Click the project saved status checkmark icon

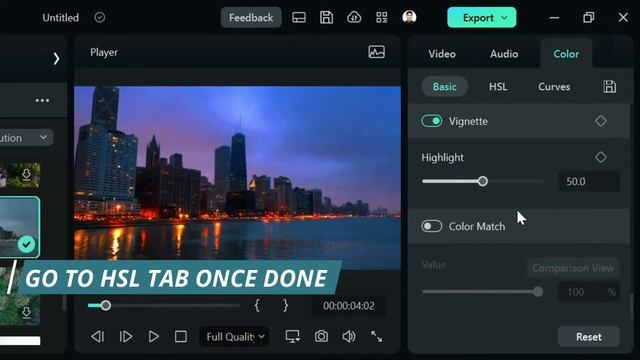point(100,18)
